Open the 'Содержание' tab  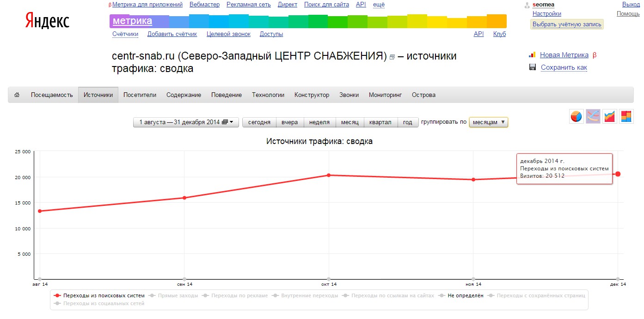tap(184, 95)
